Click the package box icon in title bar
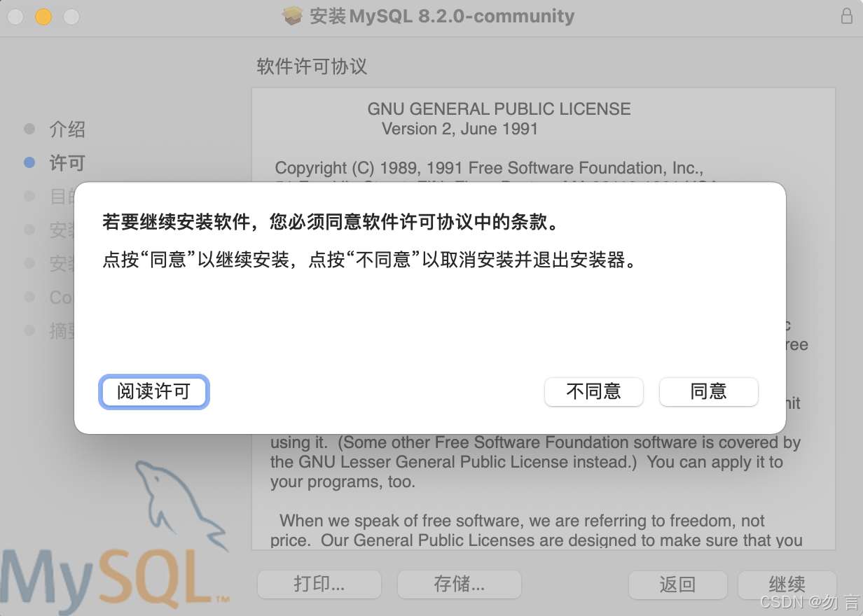The height and width of the screenshot is (616, 863). [292, 17]
